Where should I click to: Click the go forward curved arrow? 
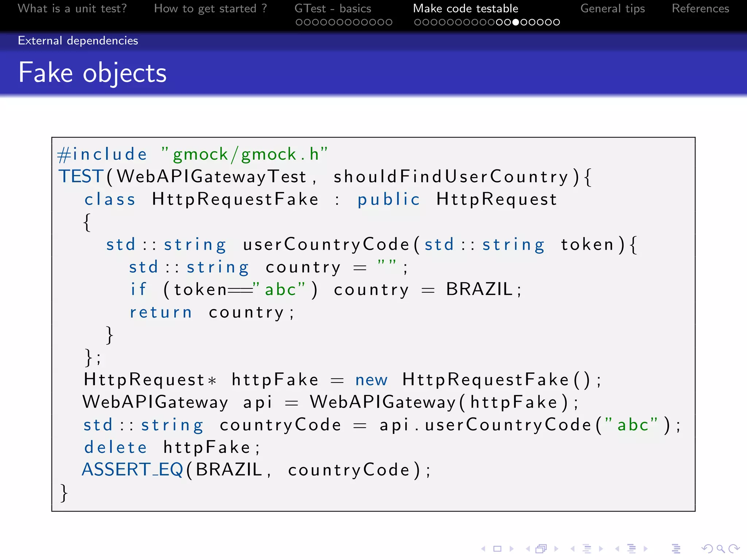pyautogui.click(x=734, y=549)
